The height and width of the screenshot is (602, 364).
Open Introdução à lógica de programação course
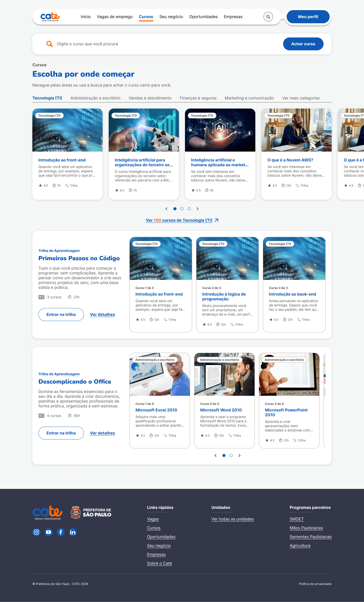click(224, 296)
